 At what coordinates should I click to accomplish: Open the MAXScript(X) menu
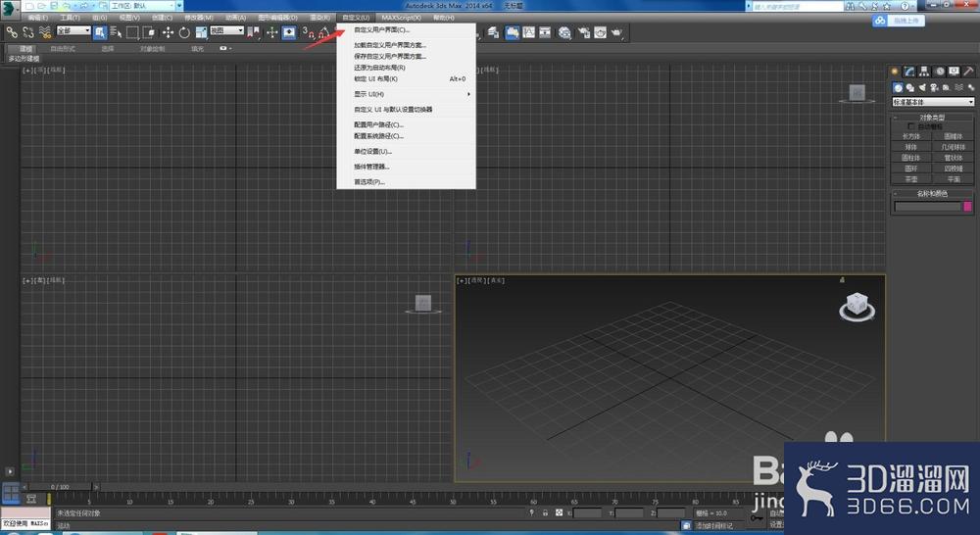(401, 18)
